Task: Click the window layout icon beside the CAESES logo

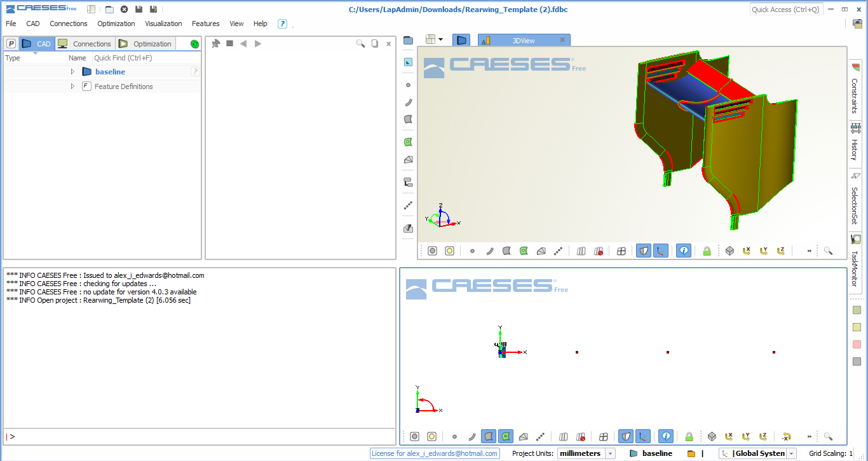Action: click(x=92, y=10)
